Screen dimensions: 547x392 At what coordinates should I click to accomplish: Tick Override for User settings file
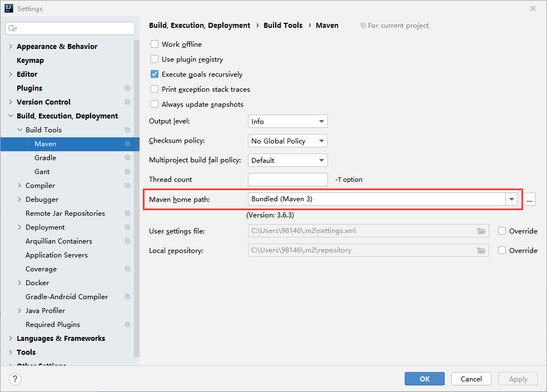pyautogui.click(x=502, y=231)
